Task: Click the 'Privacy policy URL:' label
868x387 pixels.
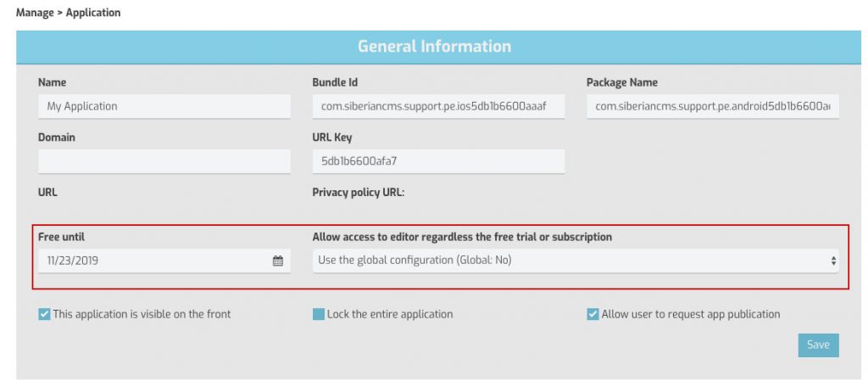Action: click(x=359, y=192)
